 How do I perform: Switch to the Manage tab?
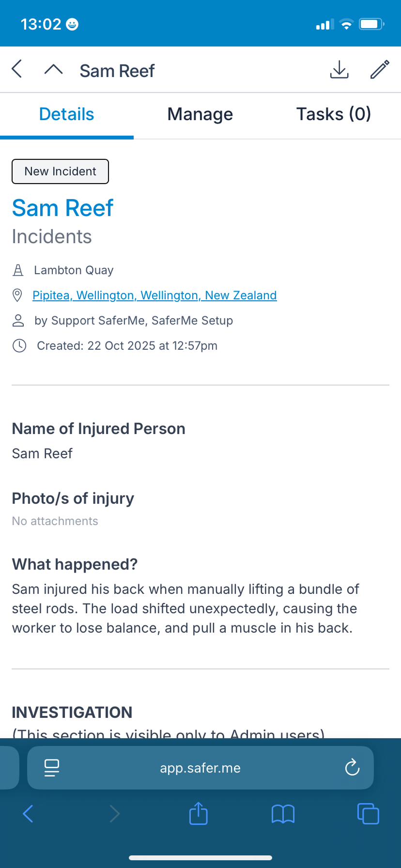click(200, 114)
